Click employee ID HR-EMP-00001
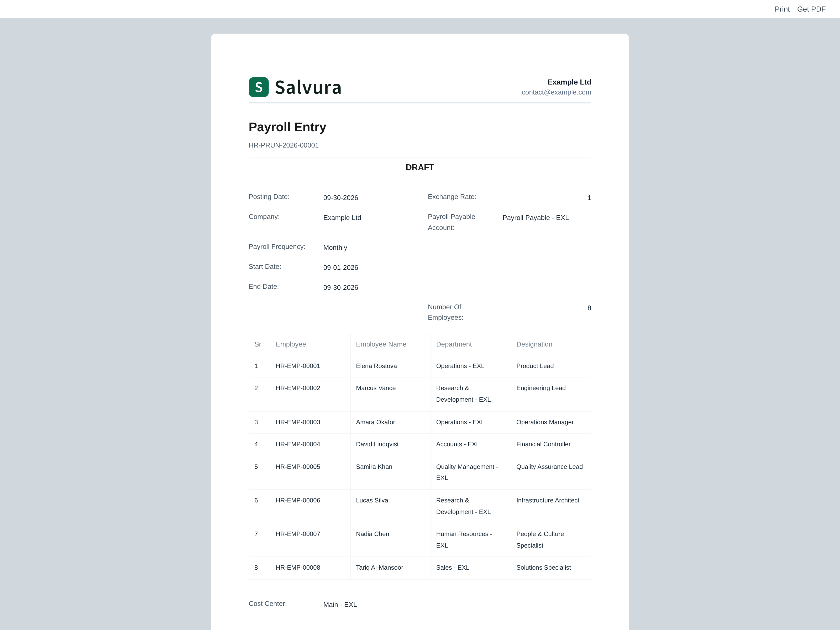 [x=298, y=366]
